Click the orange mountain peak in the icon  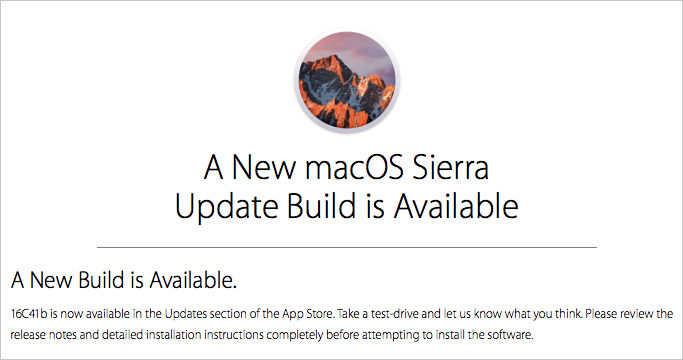331,64
